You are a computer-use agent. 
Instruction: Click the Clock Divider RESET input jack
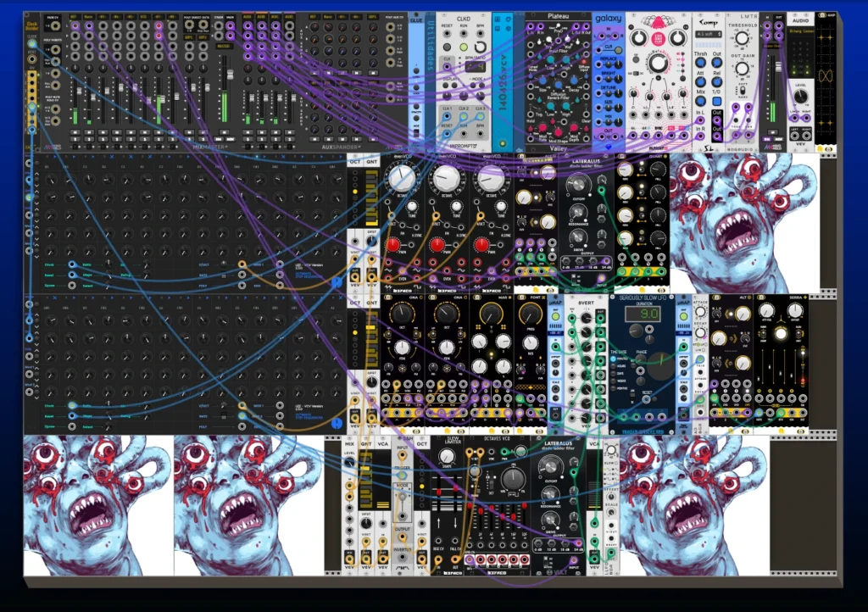point(32,59)
